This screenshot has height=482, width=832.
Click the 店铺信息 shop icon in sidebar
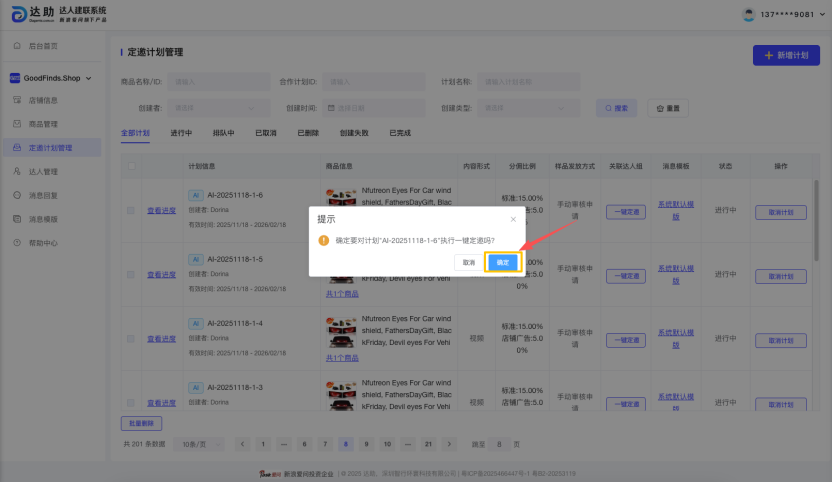point(17,100)
